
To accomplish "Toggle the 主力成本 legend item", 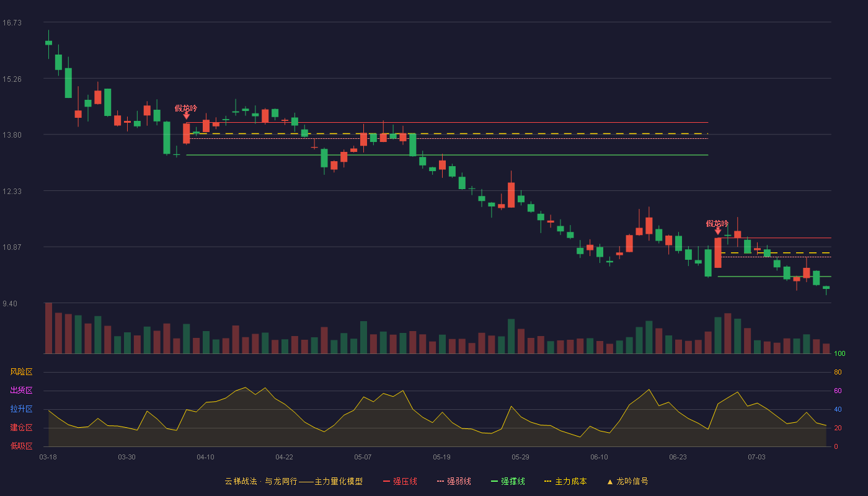I will (565, 481).
